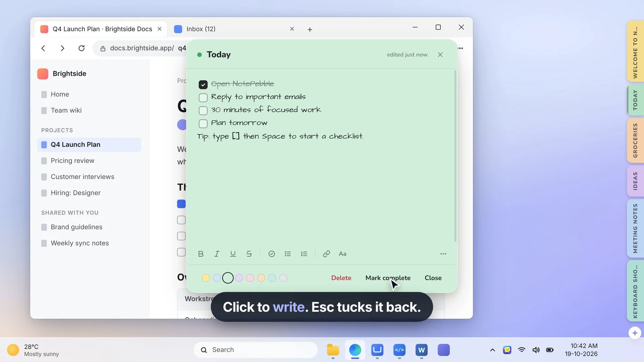
Task: Switch to the Q4 Launch Plan browser tab
Action: (101, 29)
